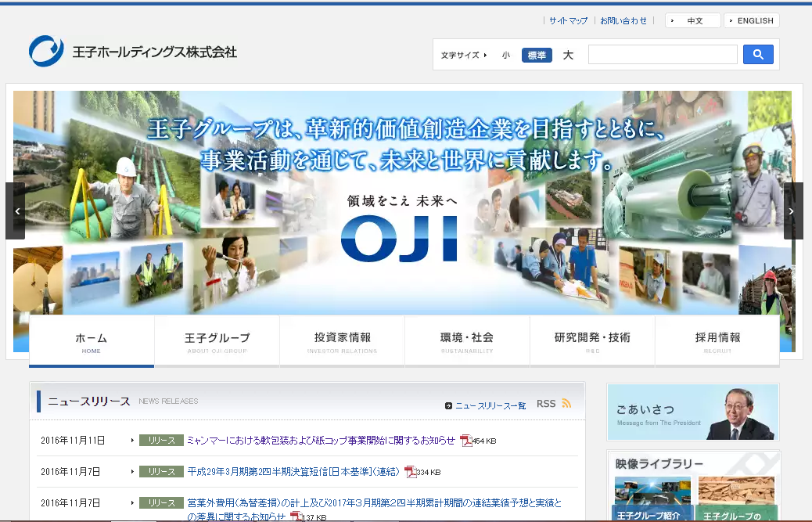
Task: Open the サイトマップ link
Action: click(x=568, y=20)
